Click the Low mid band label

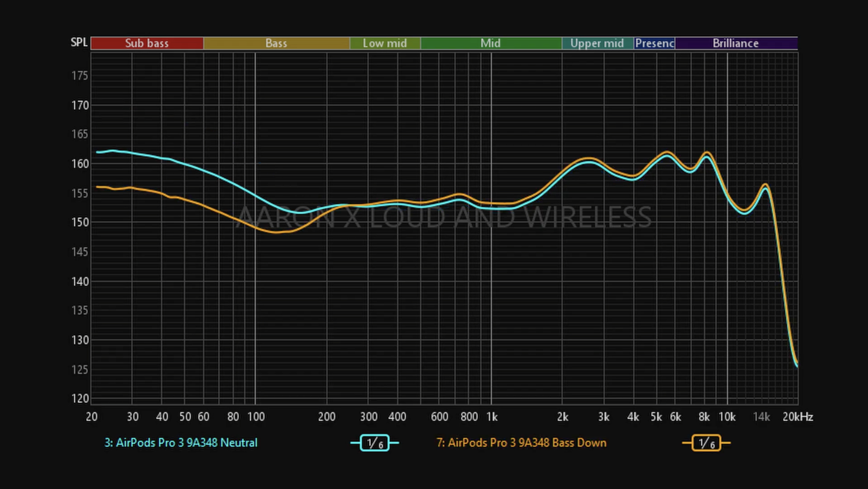(385, 43)
